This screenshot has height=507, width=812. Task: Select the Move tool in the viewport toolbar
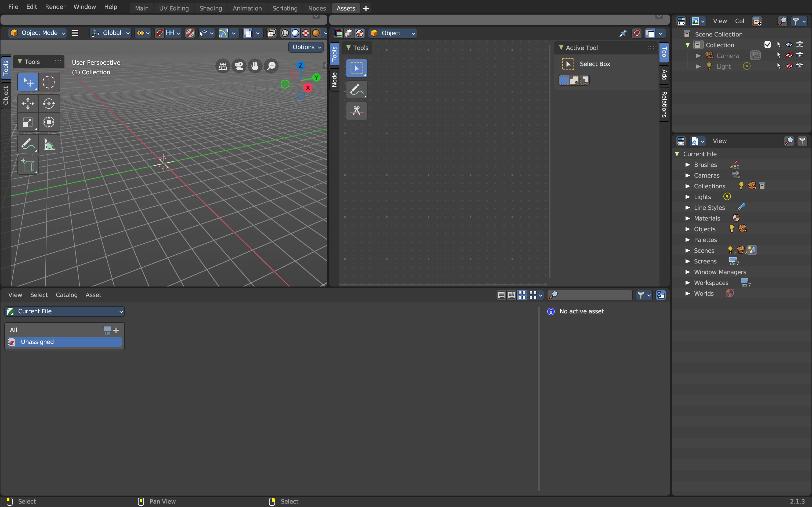point(28,104)
